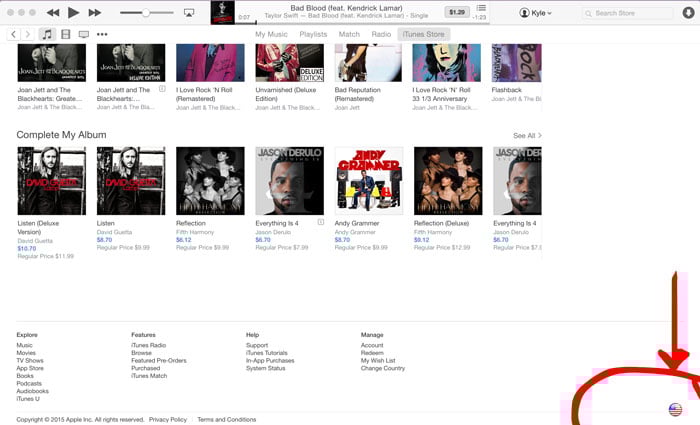The height and width of the screenshot is (425, 700).
Task: Open iTunes Match footer link
Action: [x=149, y=376]
